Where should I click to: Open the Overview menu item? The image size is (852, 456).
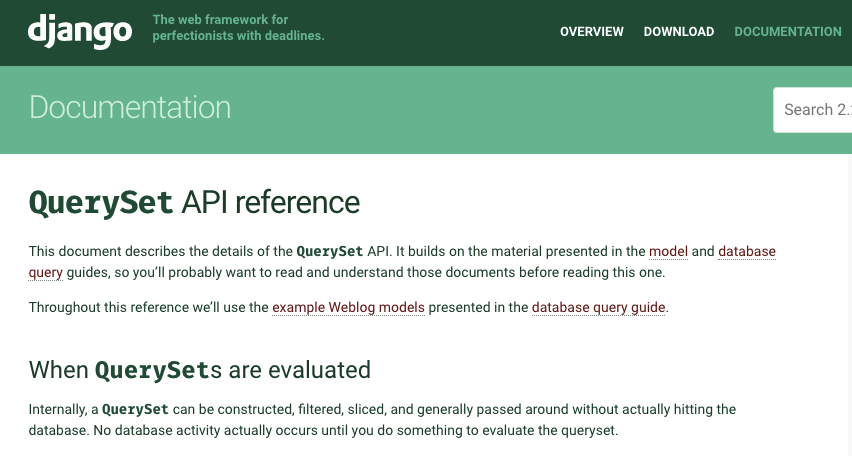pyautogui.click(x=592, y=32)
